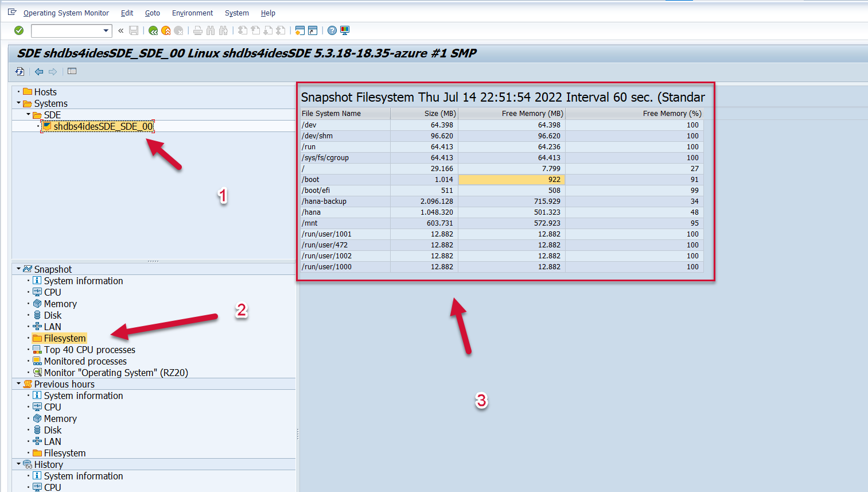Click the green Enter checkmark icon
Screen dimensions: 868x492
[x=19, y=30]
